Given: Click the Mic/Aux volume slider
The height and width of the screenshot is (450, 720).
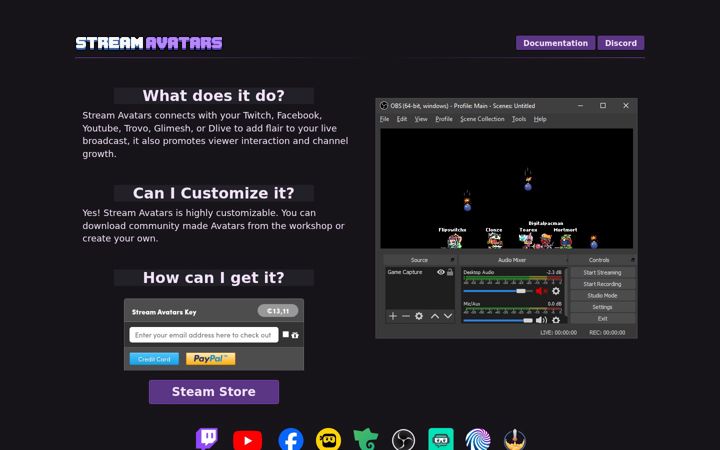Looking at the screenshot, I should [x=498, y=320].
